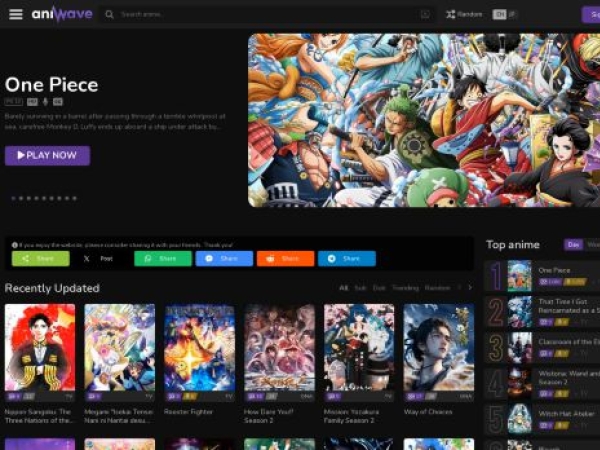Open the Nippon Sangoku poster thumbnail
Viewport: 600px width, 450px height.
(40, 347)
